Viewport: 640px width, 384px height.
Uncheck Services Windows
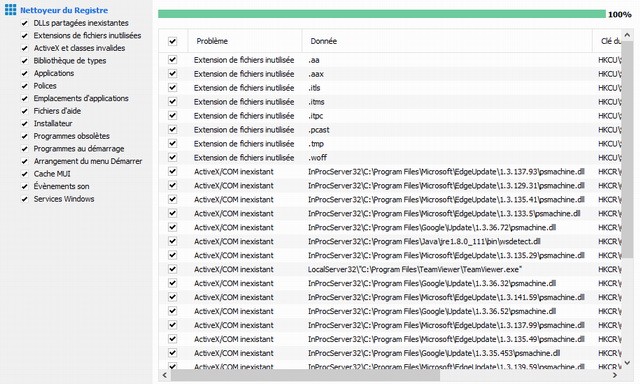pyautogui.click(x=24, y=199)
